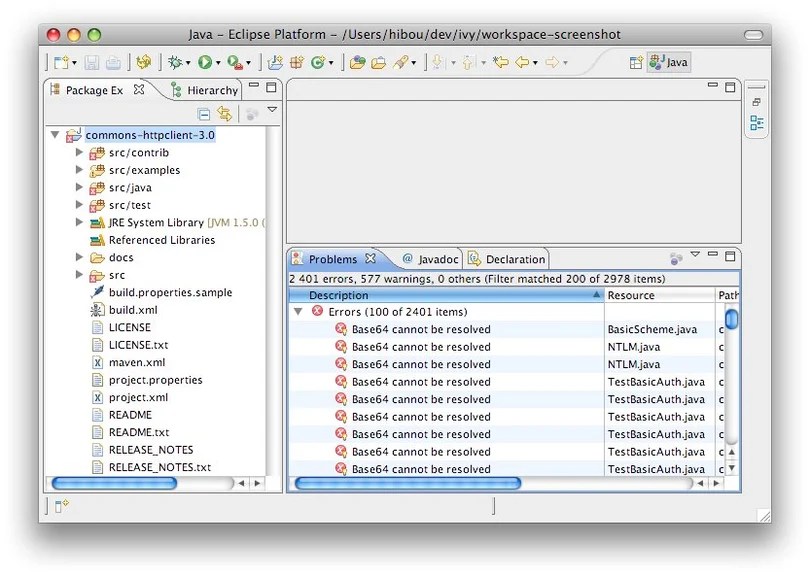Click the Open Type icon

click(357, 63)
